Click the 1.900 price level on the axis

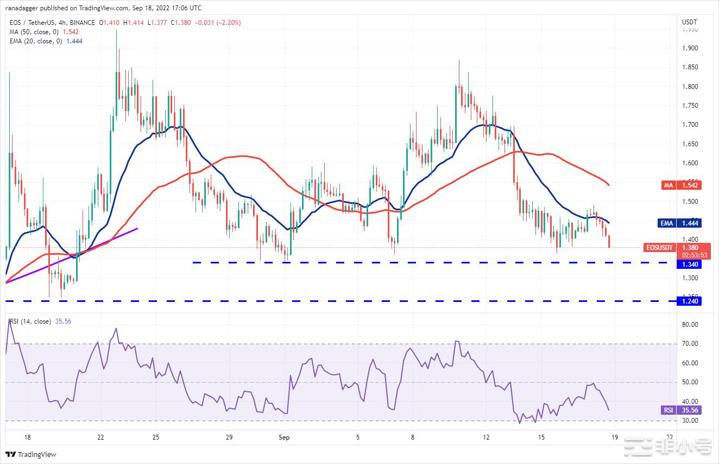tap(690, 48)
